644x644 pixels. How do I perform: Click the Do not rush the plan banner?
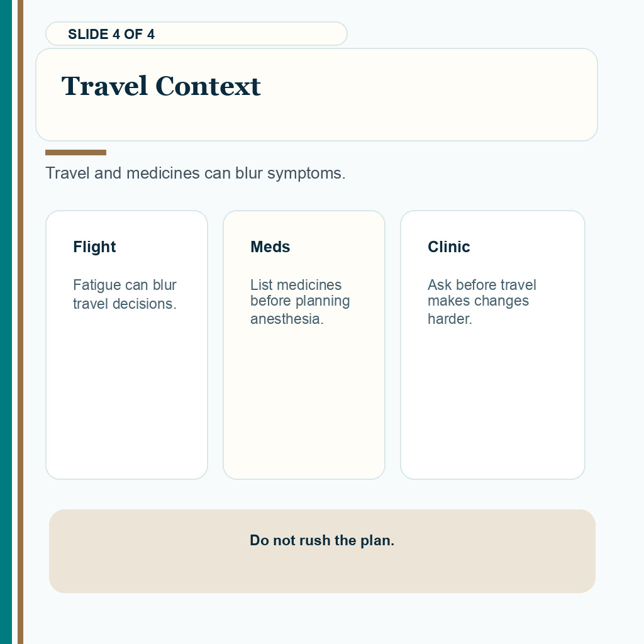coord(322,551)
